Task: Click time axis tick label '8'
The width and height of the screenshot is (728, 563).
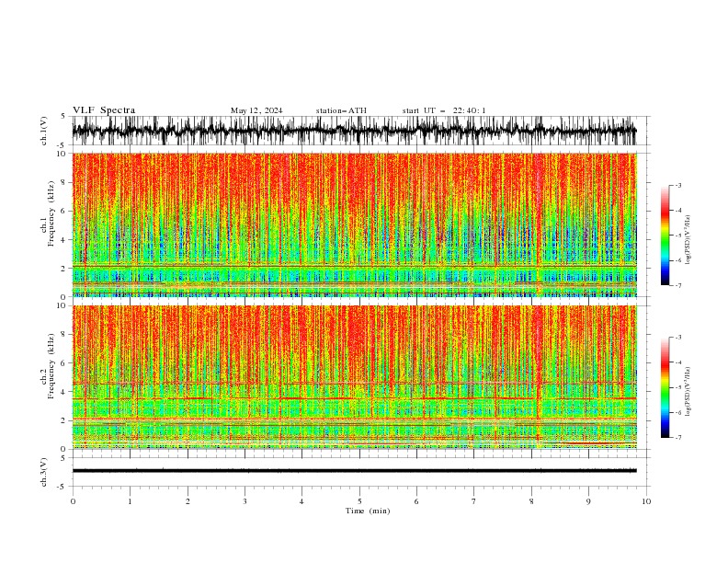Action: pos(531,501)
